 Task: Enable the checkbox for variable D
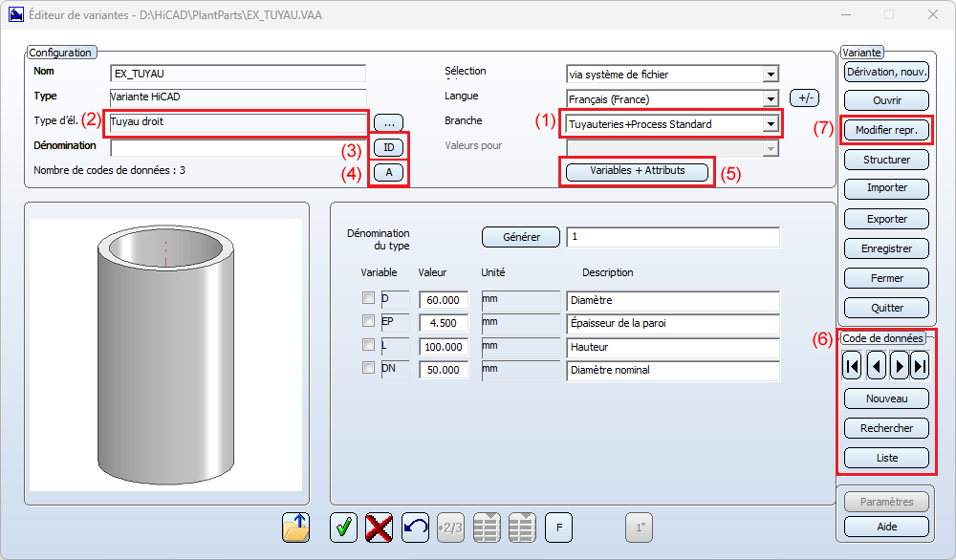click(368, 299)
